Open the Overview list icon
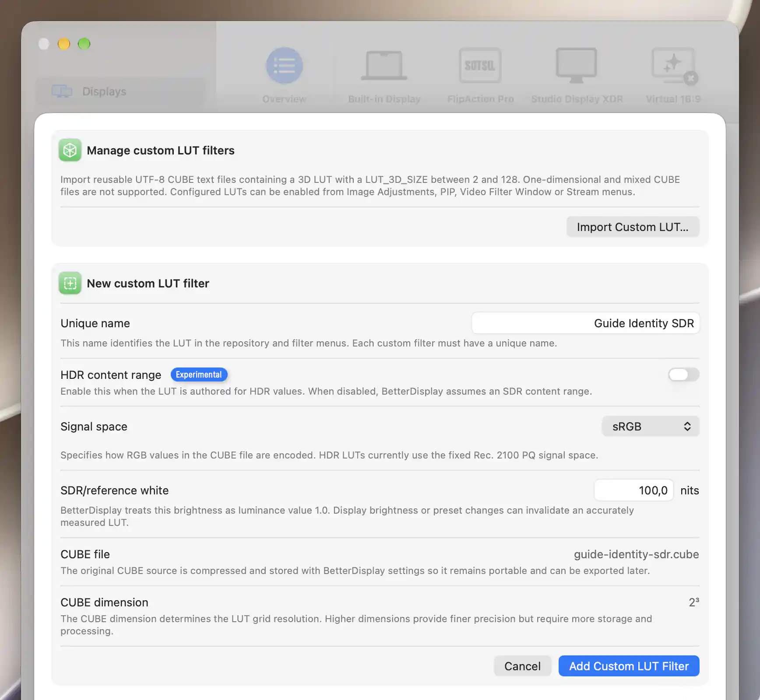The image size is (760, 700). point(285,66)
